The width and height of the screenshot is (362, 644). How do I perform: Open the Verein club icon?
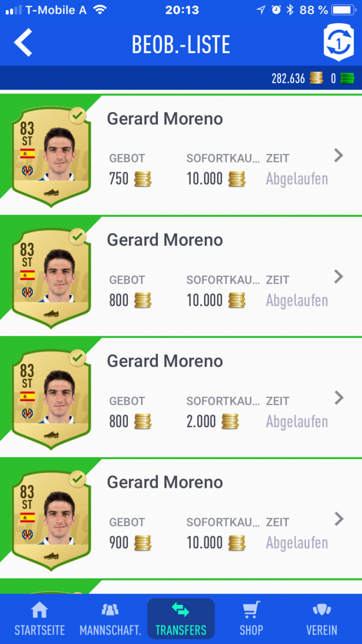click(x=322, y=610)
